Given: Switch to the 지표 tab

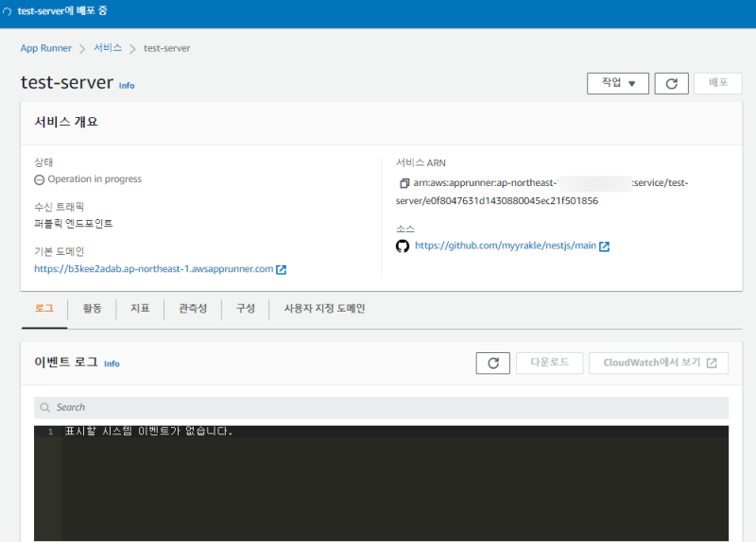Looking at the screenshot, I should [x=140, y=309].
